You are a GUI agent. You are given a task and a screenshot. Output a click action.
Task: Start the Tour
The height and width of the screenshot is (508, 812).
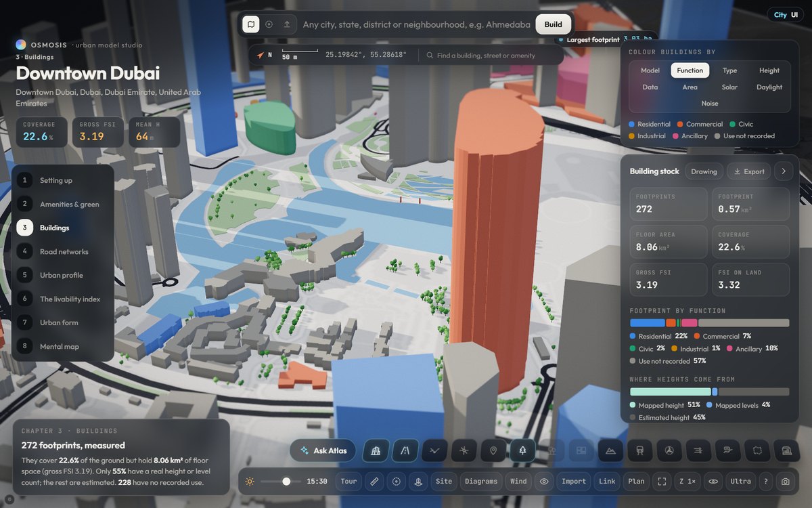click(348, 482)
